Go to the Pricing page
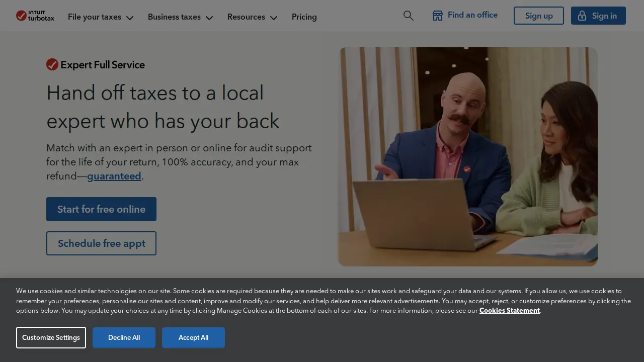Viewport: 644px width, 362px height. (304, 17)
